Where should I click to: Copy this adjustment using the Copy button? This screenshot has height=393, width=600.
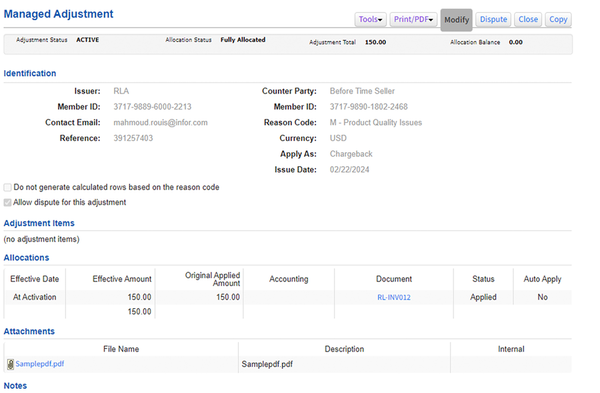tap(558, 19)
